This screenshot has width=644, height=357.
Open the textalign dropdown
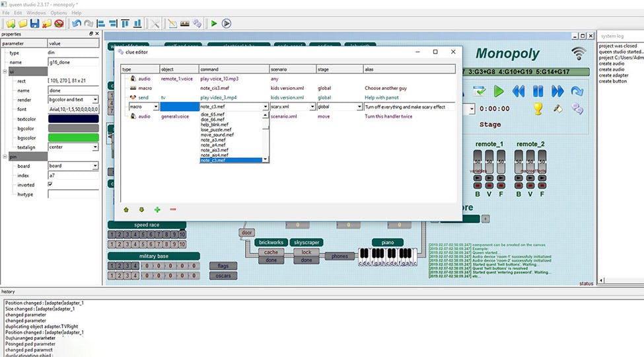95,147
